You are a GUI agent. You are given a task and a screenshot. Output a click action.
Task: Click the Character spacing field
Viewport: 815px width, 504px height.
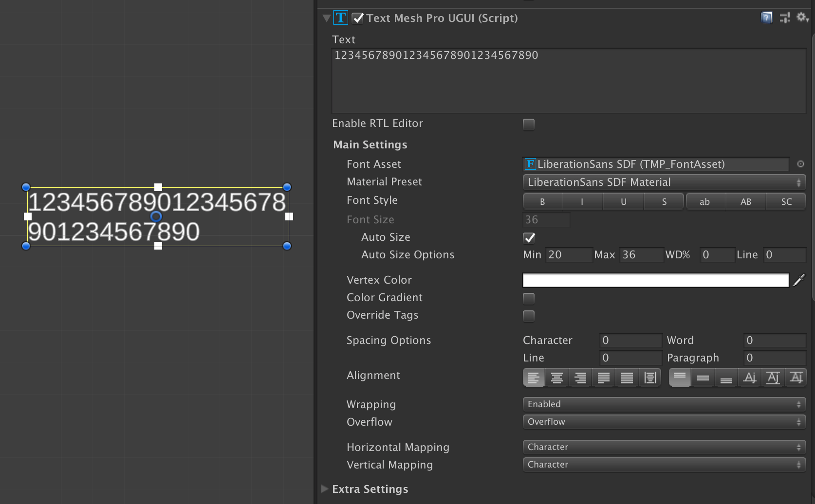click(631, 341)
